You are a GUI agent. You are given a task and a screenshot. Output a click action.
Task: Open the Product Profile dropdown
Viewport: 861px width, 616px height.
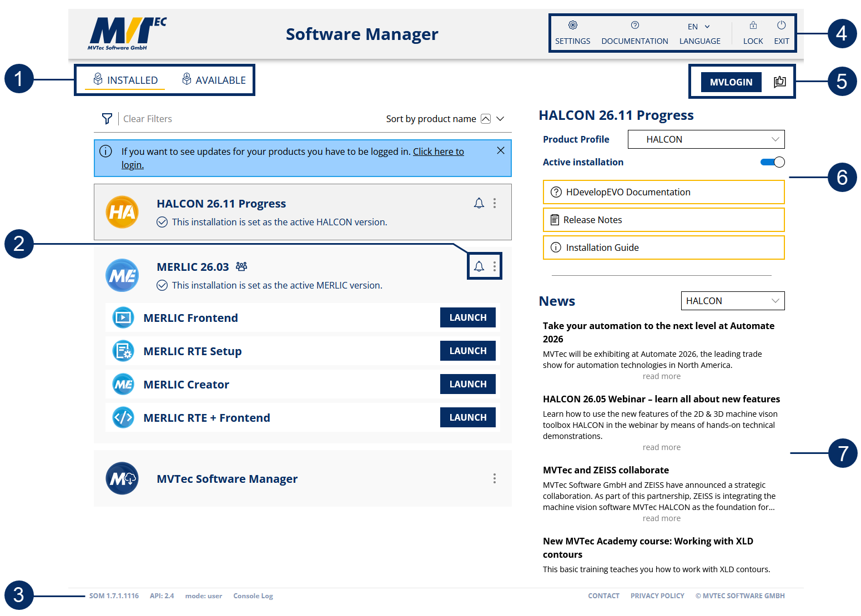click(706, 139)
